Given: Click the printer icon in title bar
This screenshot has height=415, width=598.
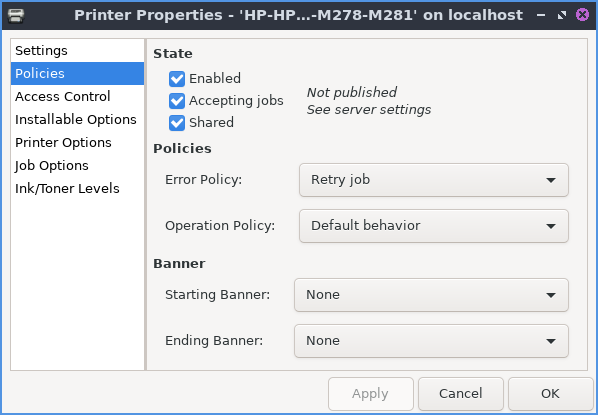Looking at the screenshot, I should pos(16,15).
